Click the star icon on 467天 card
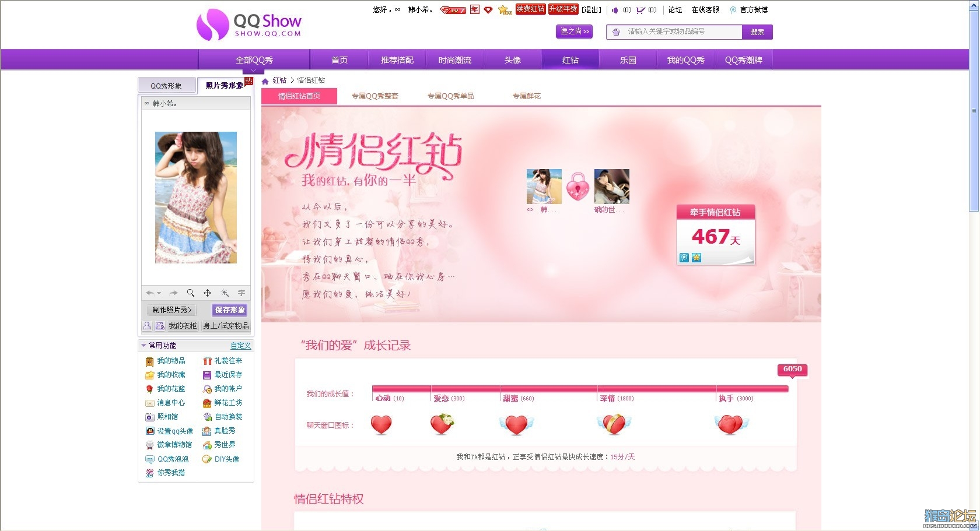This screenshot has height=531, width=980. click(x=696, y=258)
